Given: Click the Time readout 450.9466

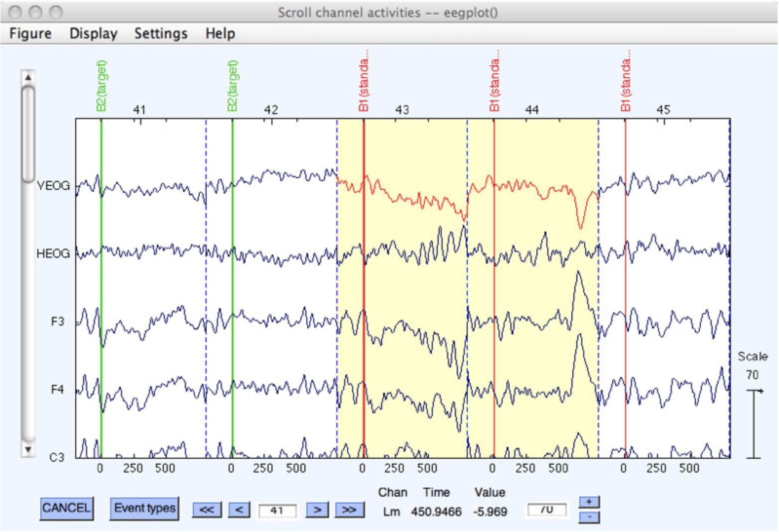Looking at the screenshot, I should point(436,512).
